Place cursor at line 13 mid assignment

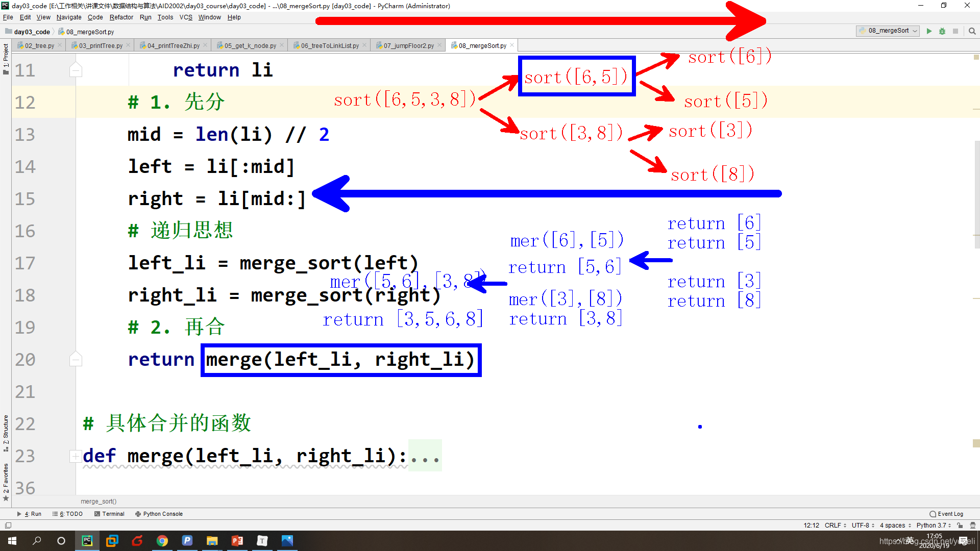click(x=229, y=135)
